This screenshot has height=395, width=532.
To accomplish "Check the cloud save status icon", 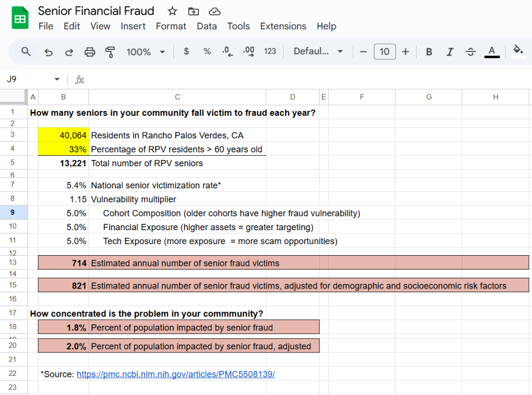I will [x=214, y=11].
